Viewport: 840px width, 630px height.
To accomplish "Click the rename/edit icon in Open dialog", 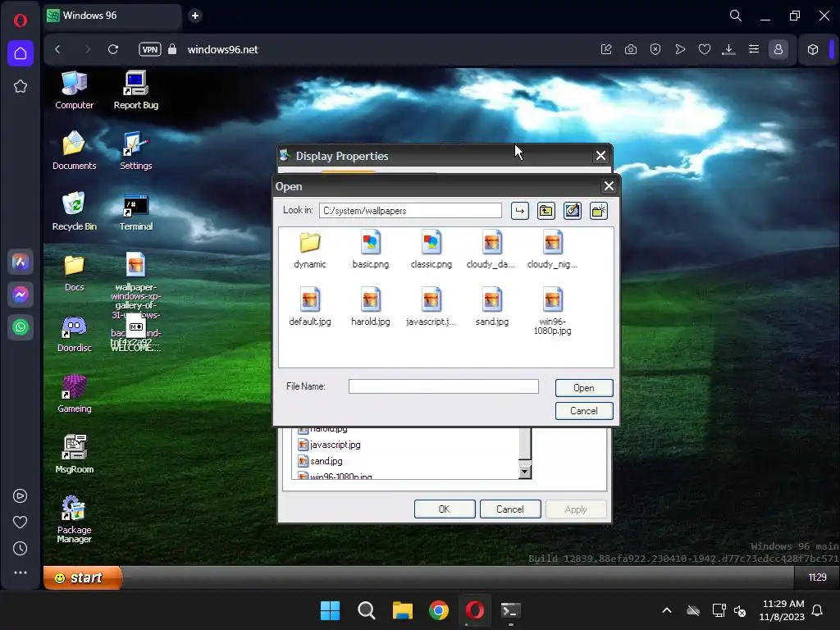I will (x=572, y=211).
